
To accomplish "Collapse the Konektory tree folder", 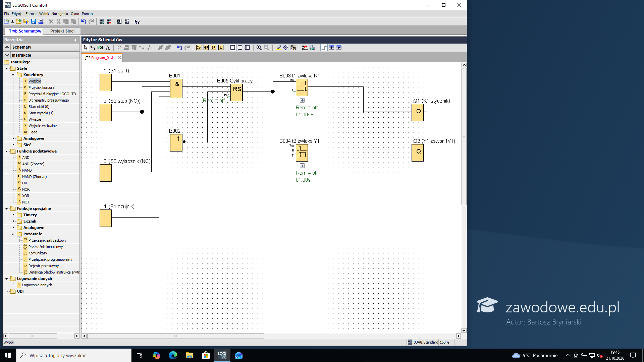I will (x=13, y=75).
